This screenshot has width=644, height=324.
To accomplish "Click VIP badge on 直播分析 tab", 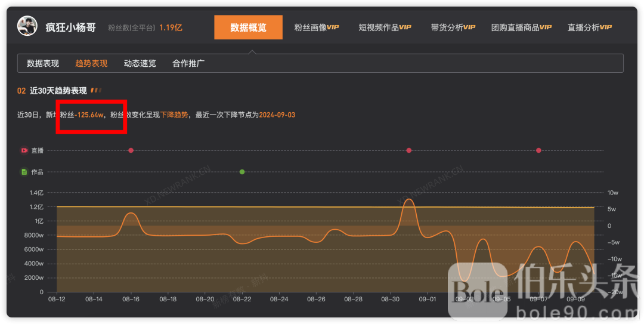I will pyautogui.click(x=606, y=27).
